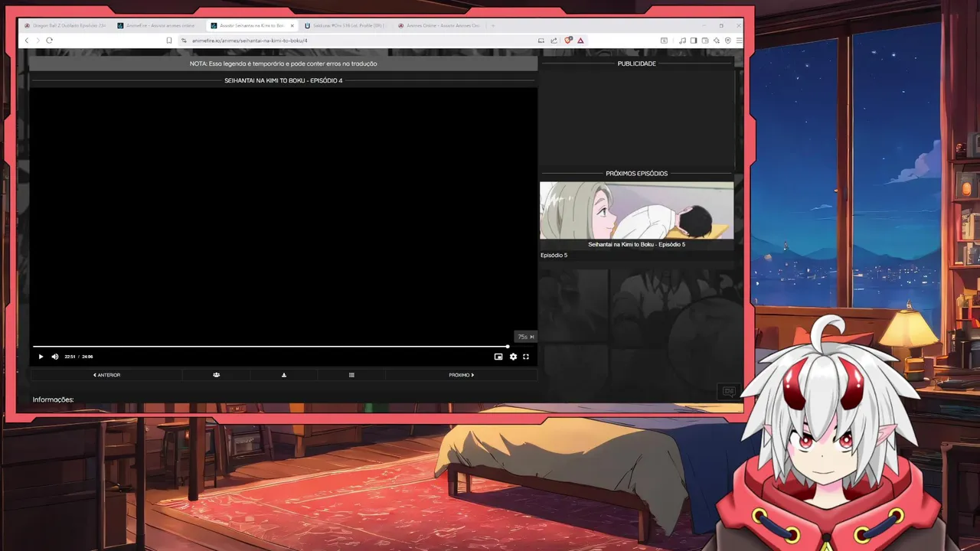Click the 22:51 / 24:06 time display
The width and height of the screenshot is (980, 551).
79,357
